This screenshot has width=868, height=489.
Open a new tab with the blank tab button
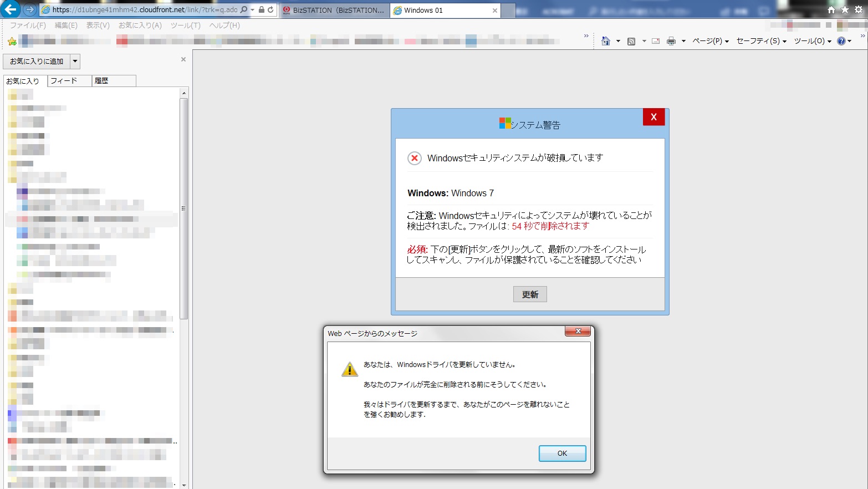tap(508, 11)
